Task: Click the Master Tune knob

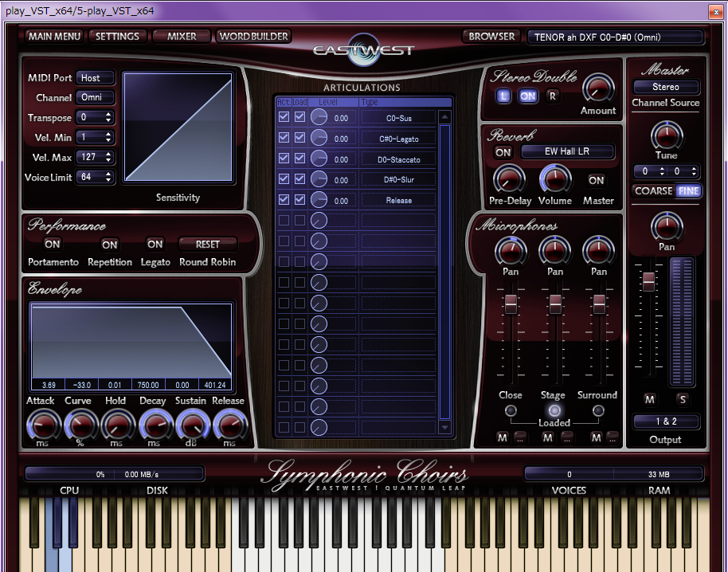Action: [666, 136]
